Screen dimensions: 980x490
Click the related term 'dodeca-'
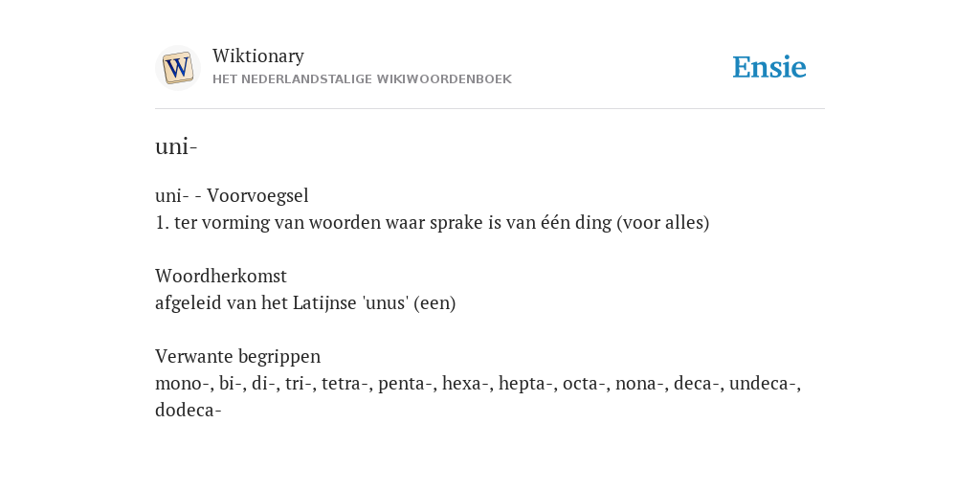click(x=189, y=410)
